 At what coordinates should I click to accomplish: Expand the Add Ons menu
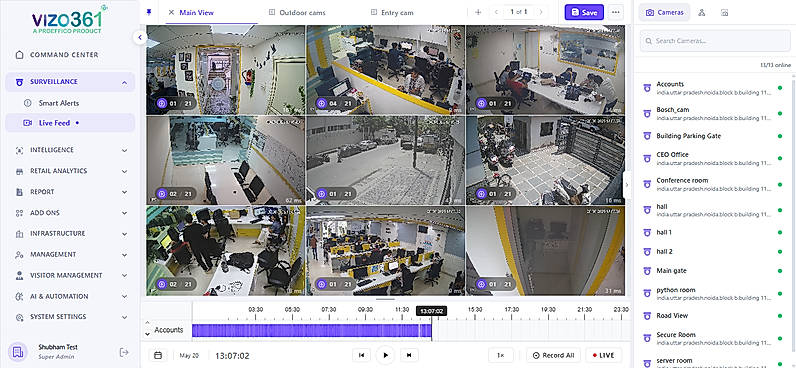[x=70, y=213]
